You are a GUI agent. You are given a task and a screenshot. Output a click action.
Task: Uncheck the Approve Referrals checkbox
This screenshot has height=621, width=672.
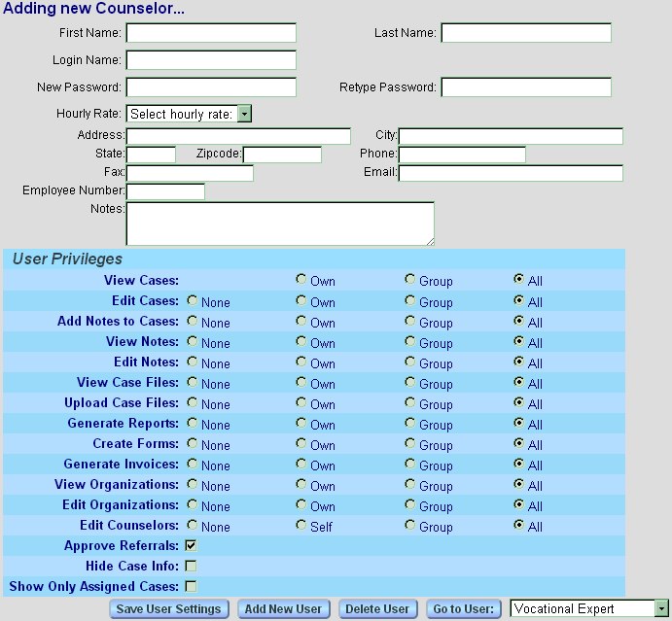191,545
